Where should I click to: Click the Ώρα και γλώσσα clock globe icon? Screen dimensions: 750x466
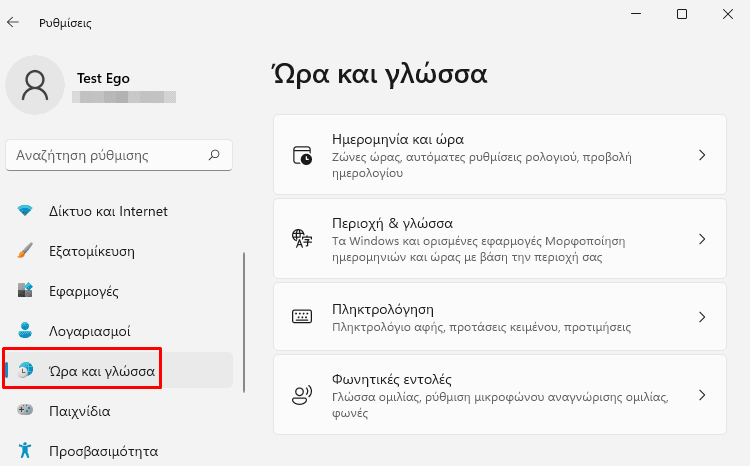click(25, 370)
